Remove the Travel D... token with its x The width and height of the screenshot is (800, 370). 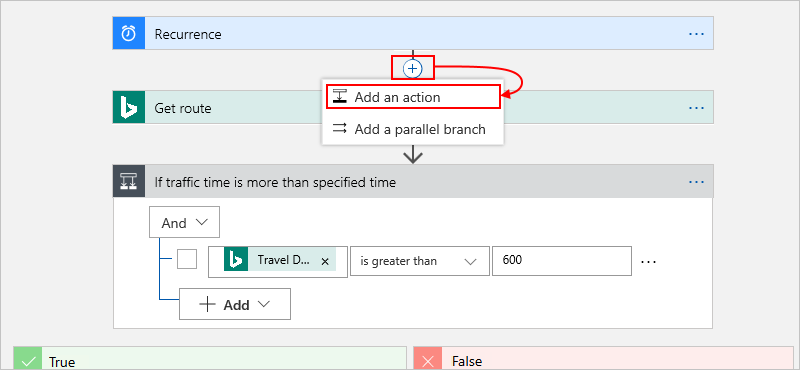(x=325, y=261)
